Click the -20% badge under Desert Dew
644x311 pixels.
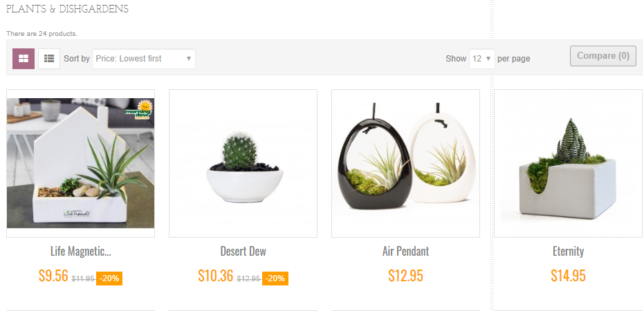click(275, 279)
